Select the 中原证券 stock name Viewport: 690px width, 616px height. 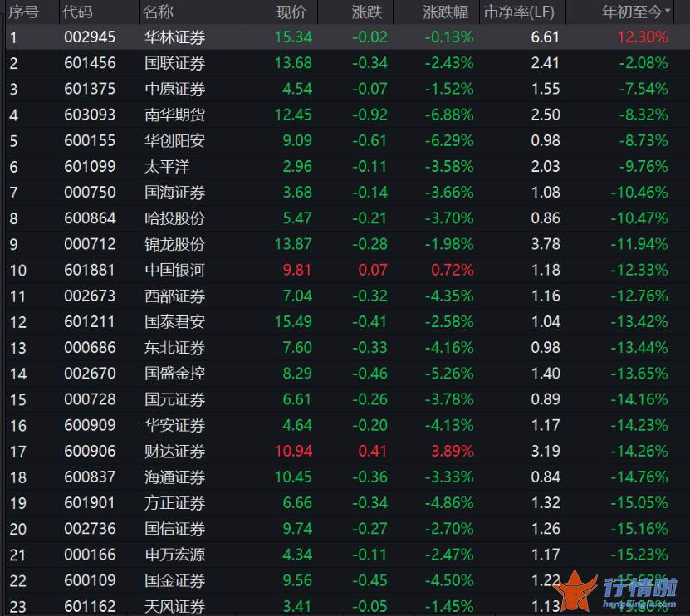(x=174, y=90)
